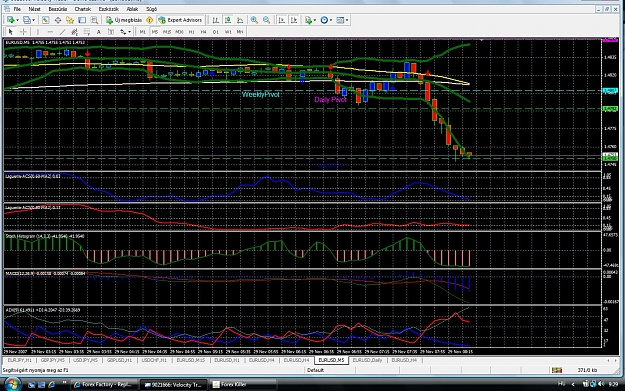Viewport: 625px width, 391px height.
Task: Show the Market Watch window icon
Action: tap(45, 20)
